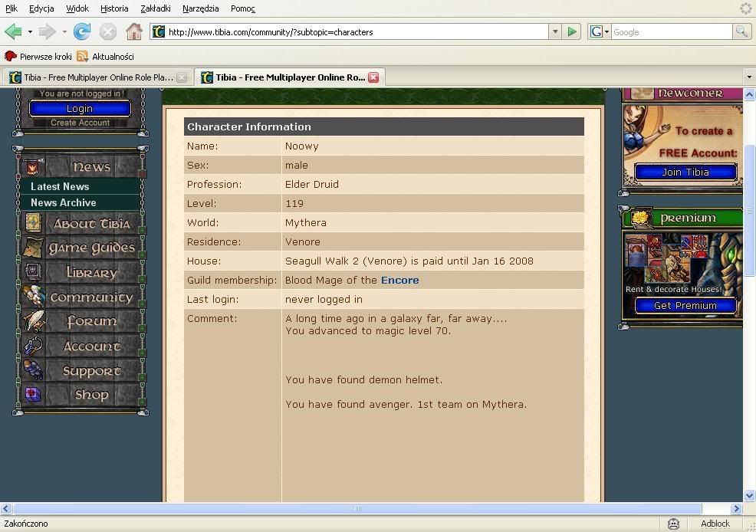Close the active Tibia tab
Screen dimensions: 756x532
pos(373,77)
